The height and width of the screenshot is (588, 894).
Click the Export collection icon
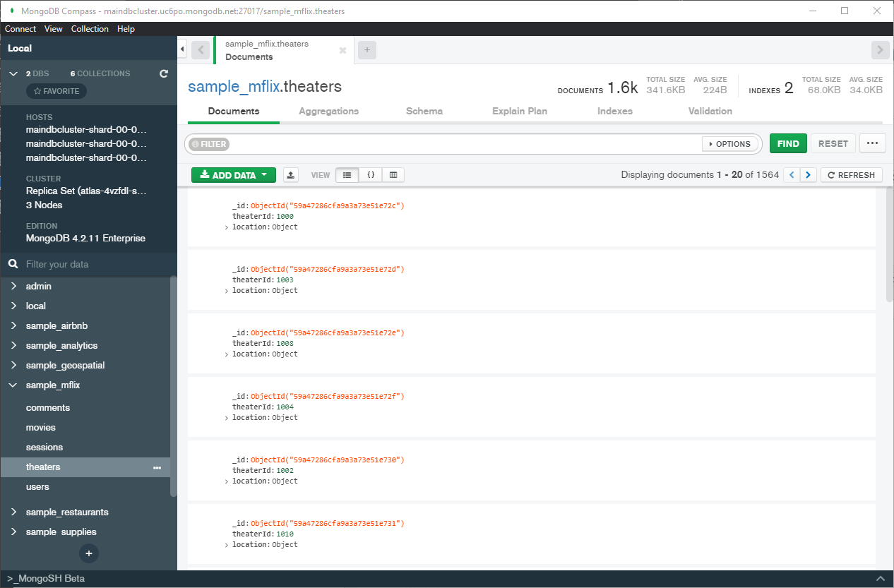pyautogui.click(x=290, y=174)
